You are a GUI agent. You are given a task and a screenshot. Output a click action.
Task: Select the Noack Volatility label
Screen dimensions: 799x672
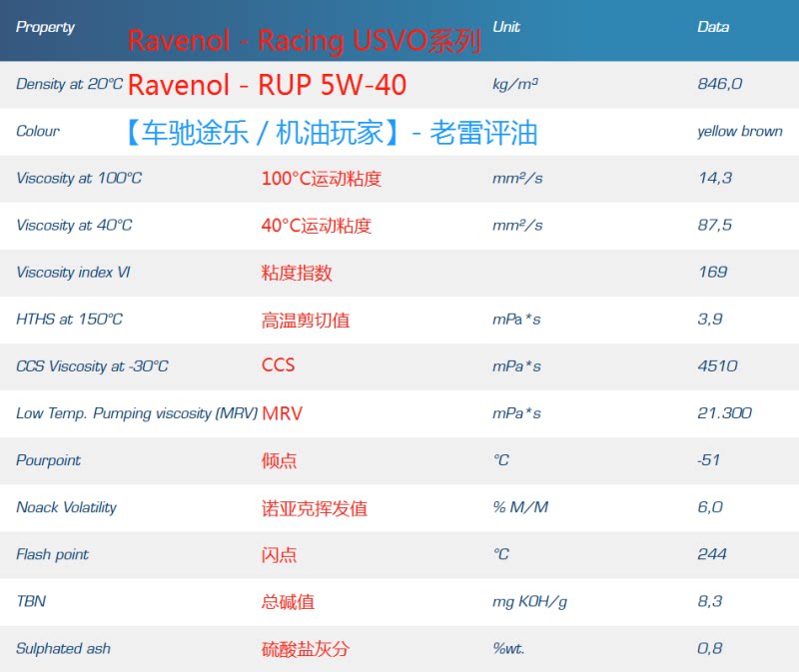tap(66, 507)
